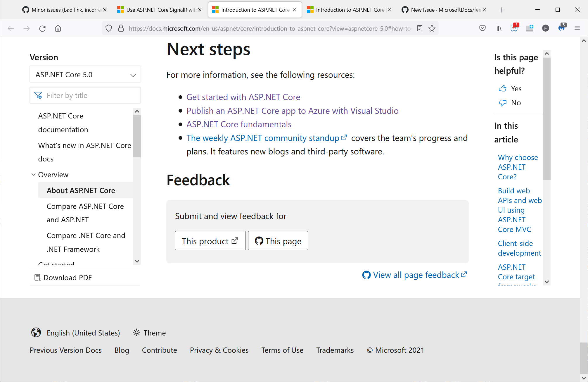This screenshot has width=588, height=382.
Task: Jump to Why choose ASP.NET Core? section
Action: tap(518, 167)
